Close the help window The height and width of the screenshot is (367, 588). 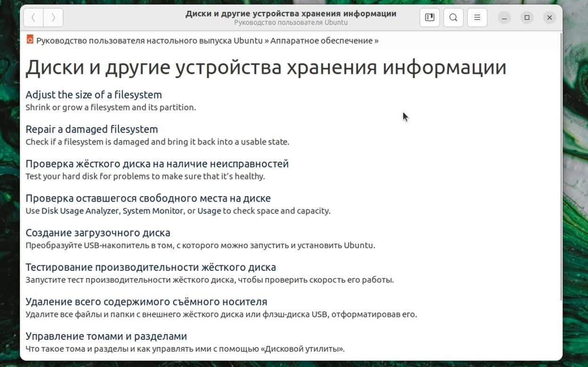[x=549, y=18]
